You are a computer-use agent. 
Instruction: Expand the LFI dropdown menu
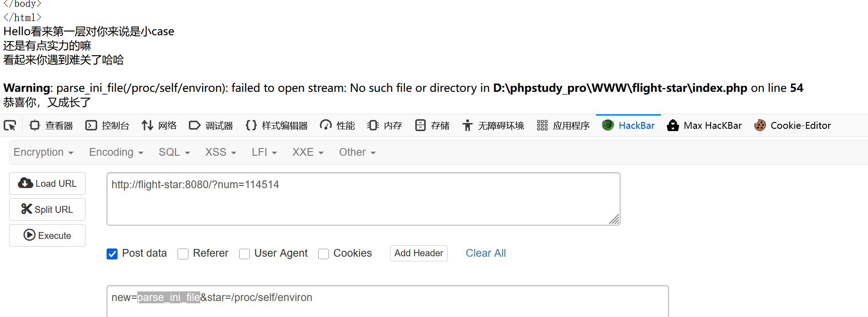tap(264, 152)
